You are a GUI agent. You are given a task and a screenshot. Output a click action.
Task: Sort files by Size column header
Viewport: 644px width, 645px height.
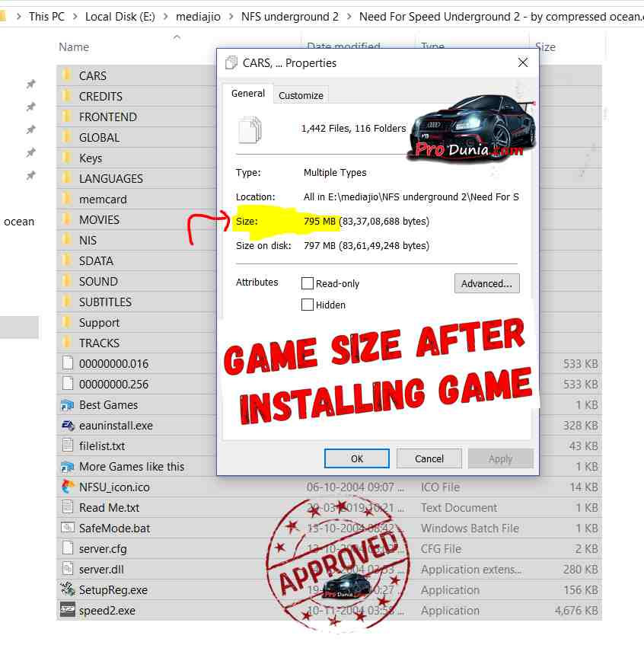click(545, 47)
